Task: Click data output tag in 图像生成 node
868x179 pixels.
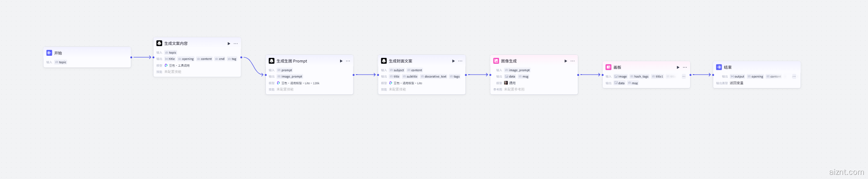Action: pos(510,77)
